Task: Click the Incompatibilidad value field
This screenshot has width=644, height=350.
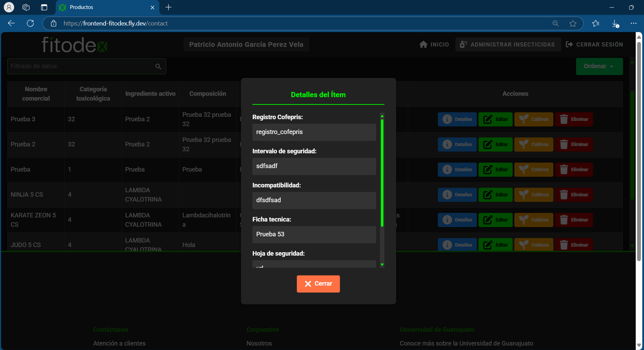Action: pos(314,200)
